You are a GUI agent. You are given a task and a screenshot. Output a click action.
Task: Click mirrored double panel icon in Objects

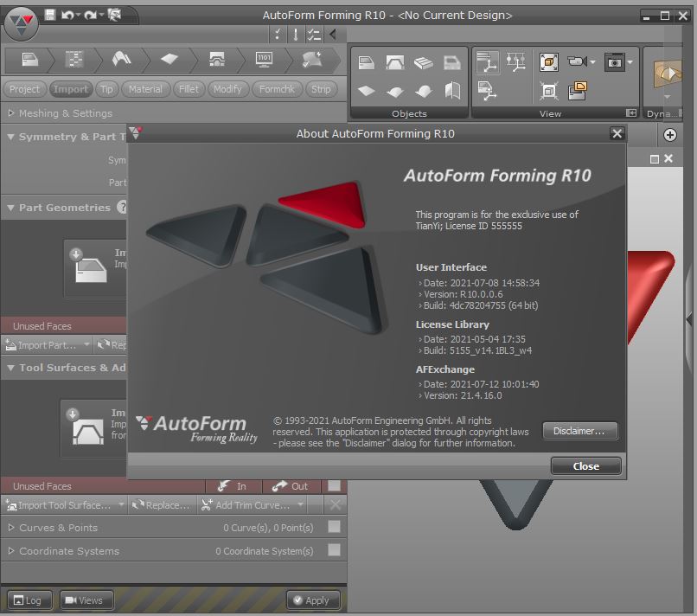452,90
